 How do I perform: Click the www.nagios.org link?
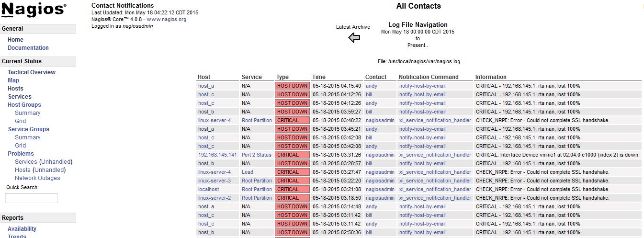click(x=166, y=20)
